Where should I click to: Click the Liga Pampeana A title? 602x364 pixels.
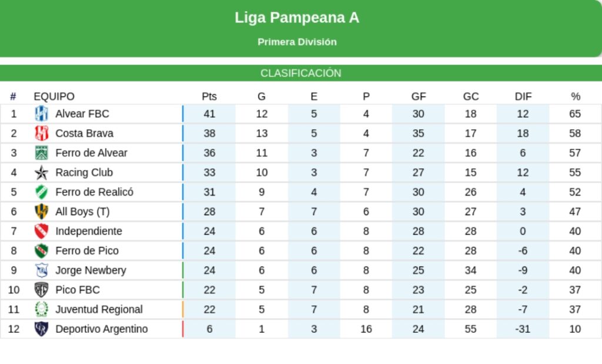(297, 18)
